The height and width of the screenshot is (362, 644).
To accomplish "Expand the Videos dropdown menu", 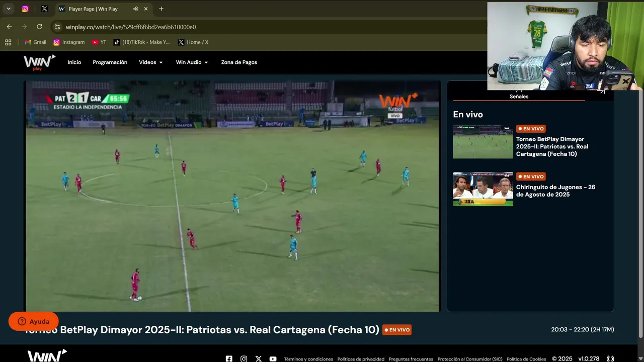I will (x=151, y=62).
